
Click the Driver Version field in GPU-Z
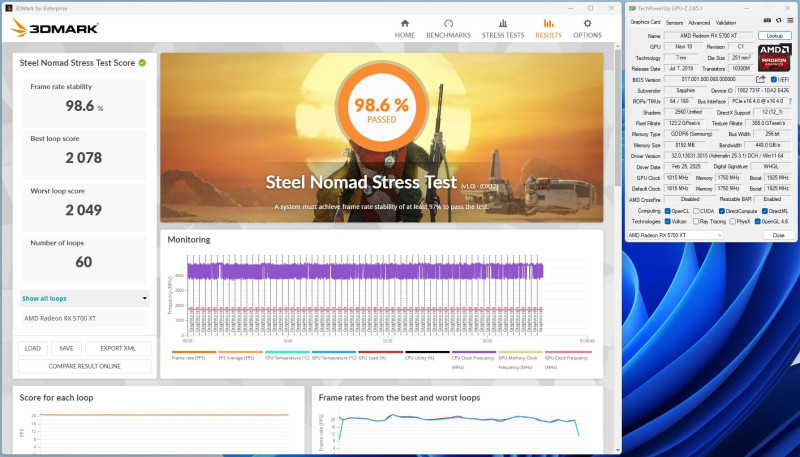728,156
